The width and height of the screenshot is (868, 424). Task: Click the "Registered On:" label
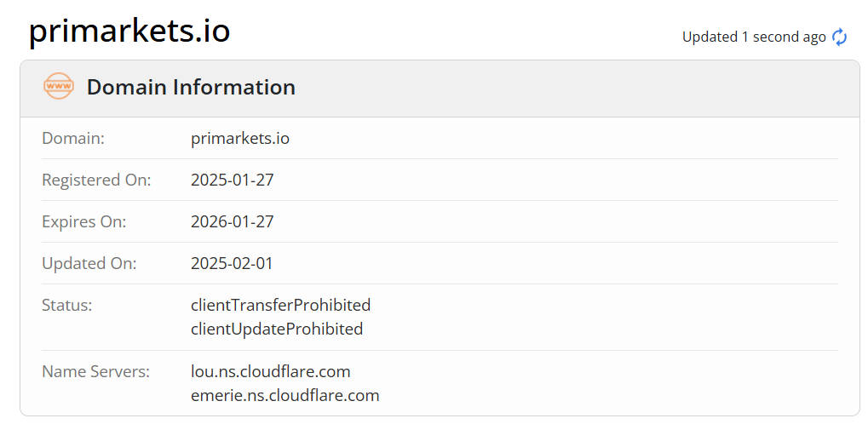point(96,180)
